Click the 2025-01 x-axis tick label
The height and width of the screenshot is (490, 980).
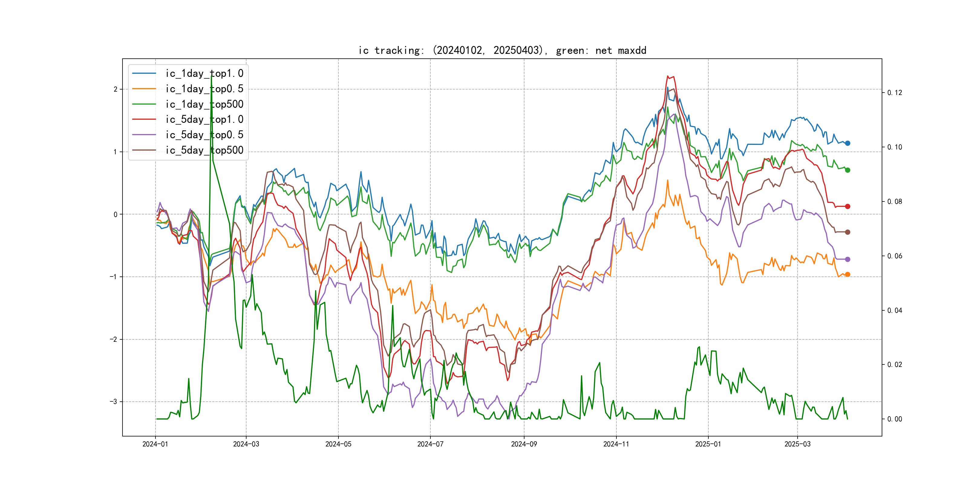(x=708, y=444)
